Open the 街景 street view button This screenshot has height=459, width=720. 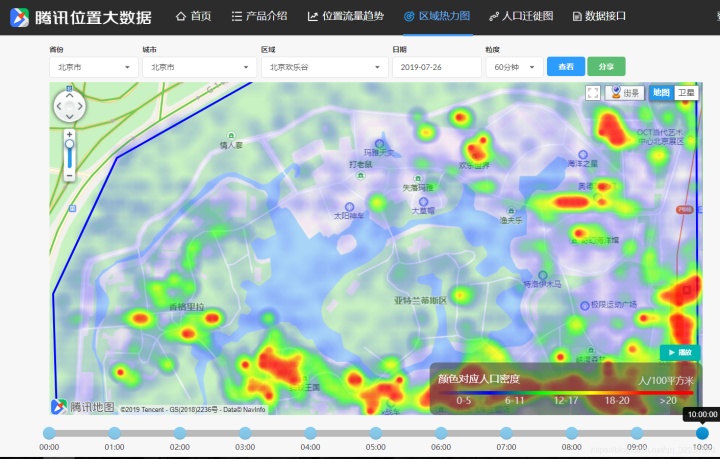pyautogui.click(x=625, y=93)
